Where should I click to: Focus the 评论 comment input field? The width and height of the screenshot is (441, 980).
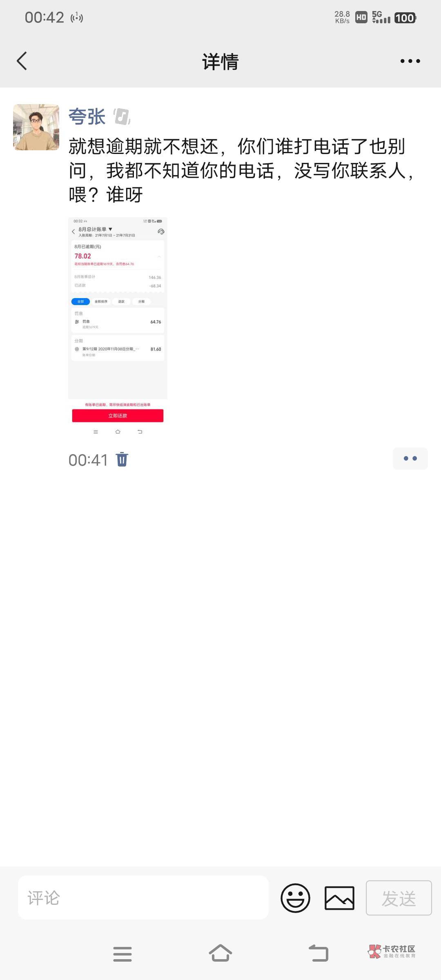pos(143,898)
